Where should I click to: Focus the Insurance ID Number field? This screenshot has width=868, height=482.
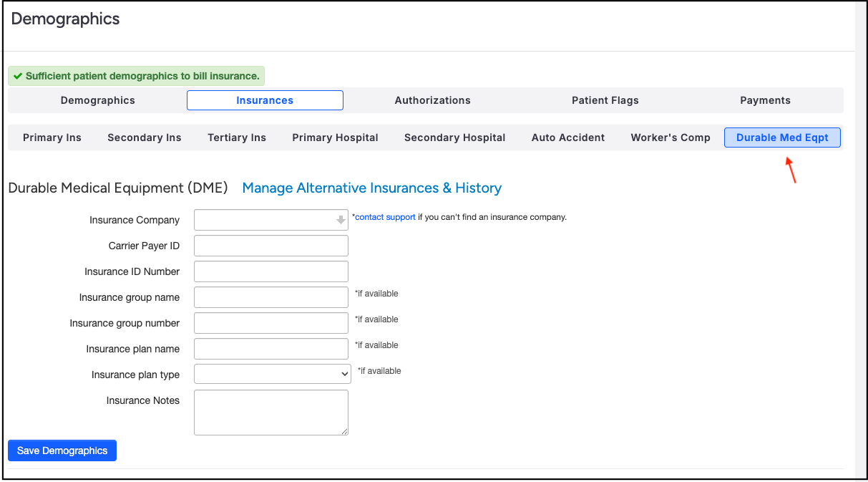point(270,271)
